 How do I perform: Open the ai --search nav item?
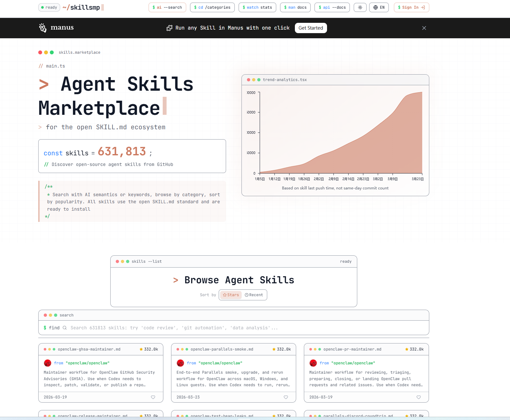pyautogui.click(x=167, y=7)
